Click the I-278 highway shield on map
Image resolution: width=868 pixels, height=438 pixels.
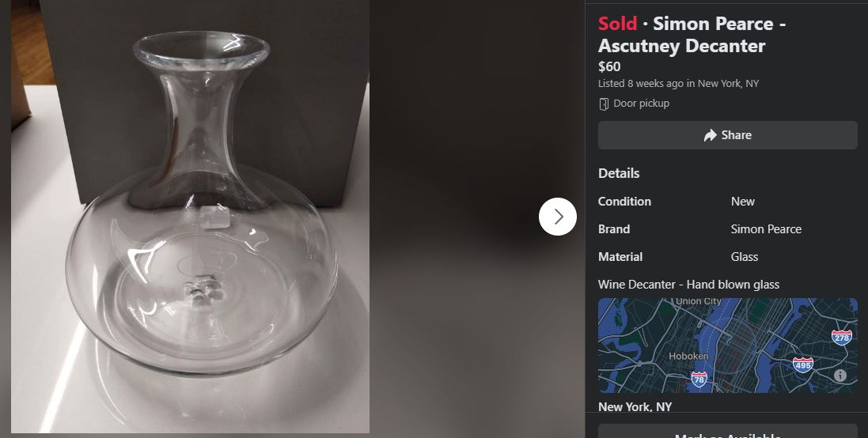[841, 338]
